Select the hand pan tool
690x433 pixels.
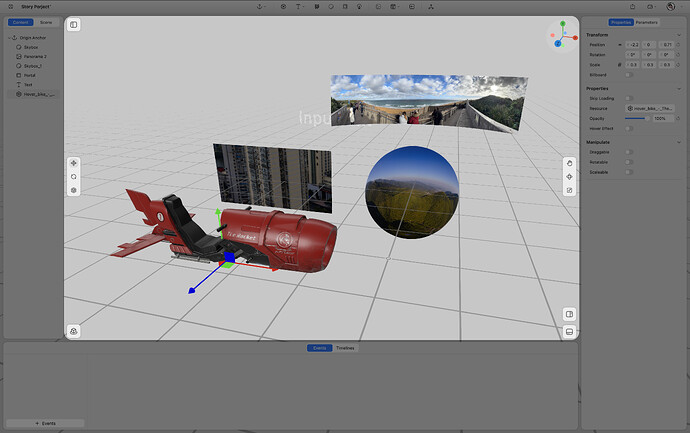pos(569,163)
